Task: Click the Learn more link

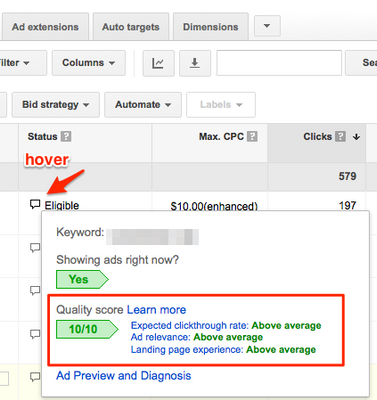Action: [x=156, y=310]
